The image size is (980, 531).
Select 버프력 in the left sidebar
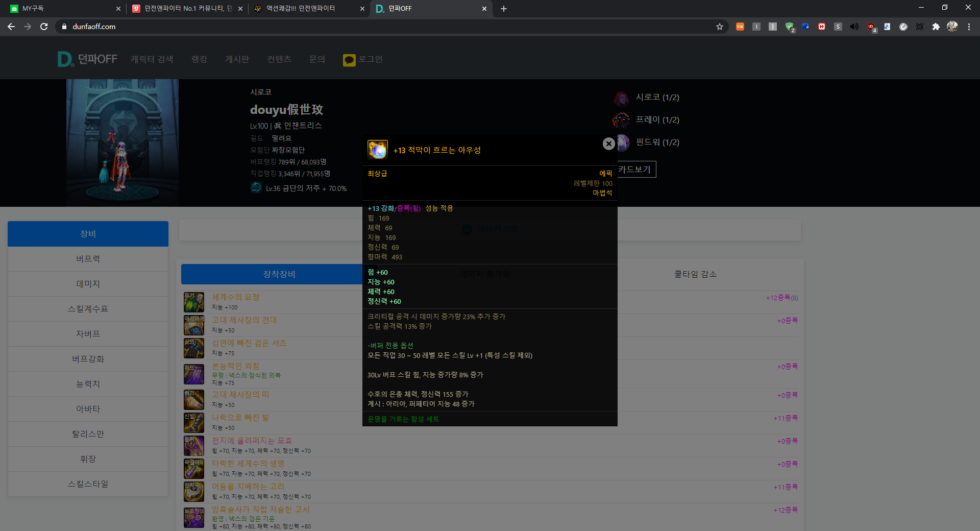click(88, 259)
